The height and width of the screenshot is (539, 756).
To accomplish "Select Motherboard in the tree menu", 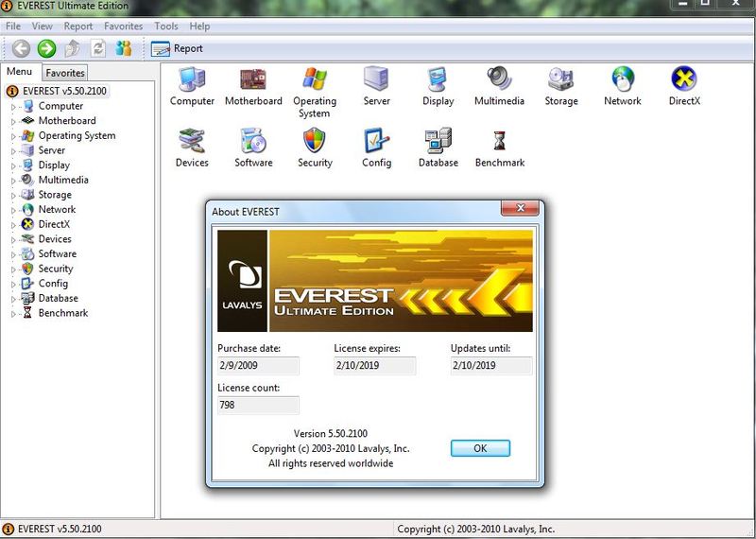I will (x=67, y=121).
